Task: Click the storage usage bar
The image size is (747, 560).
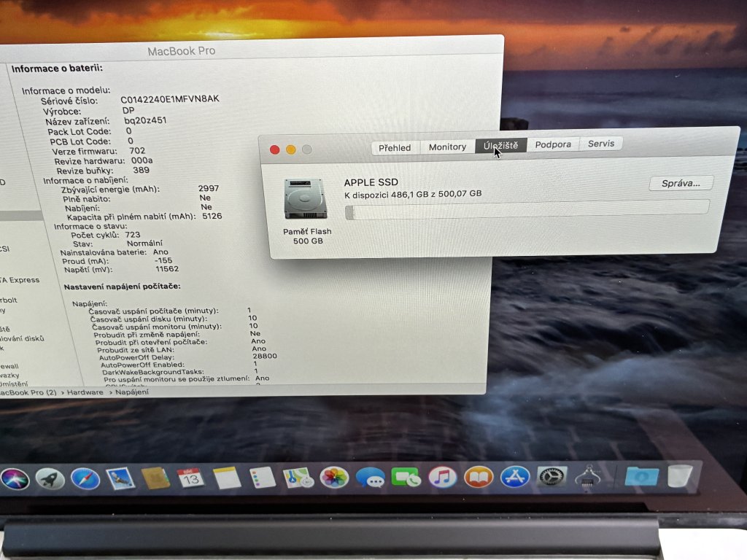Action: [526, 209]
